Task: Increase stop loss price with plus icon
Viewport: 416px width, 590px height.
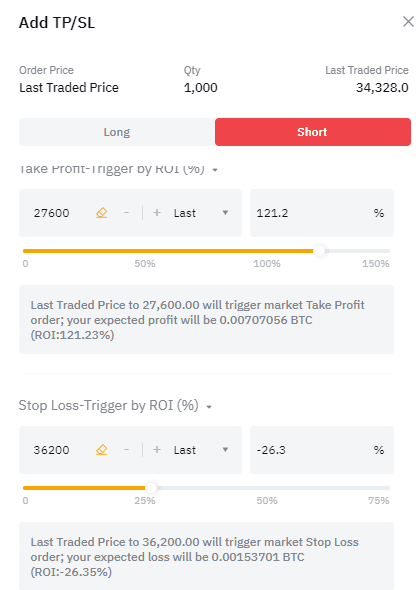Action: 157,450
